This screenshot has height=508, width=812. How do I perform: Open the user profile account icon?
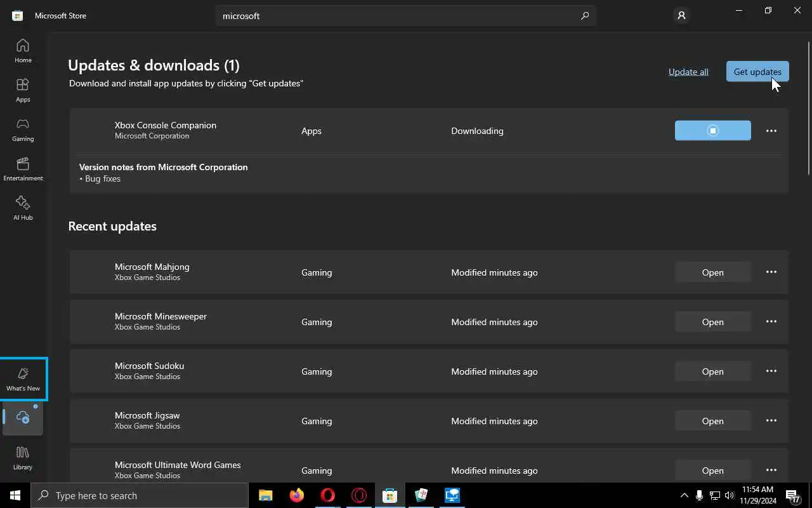point(681,16)
